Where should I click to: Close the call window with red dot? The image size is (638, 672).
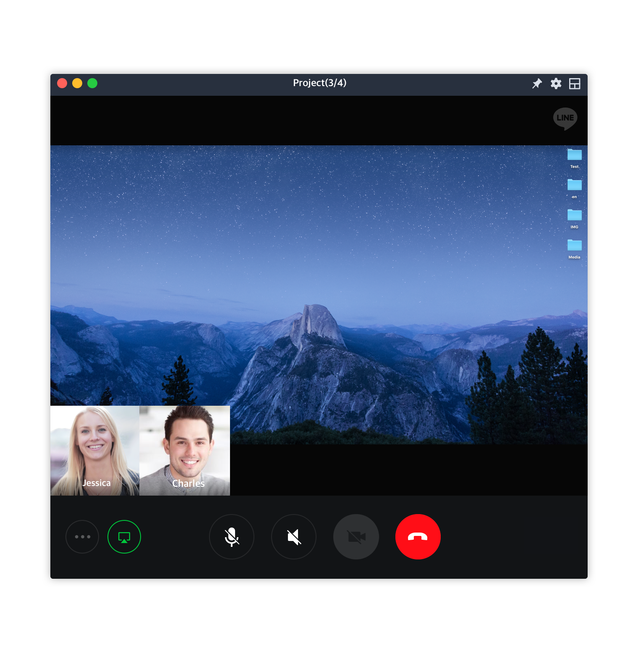coord(62,83)
